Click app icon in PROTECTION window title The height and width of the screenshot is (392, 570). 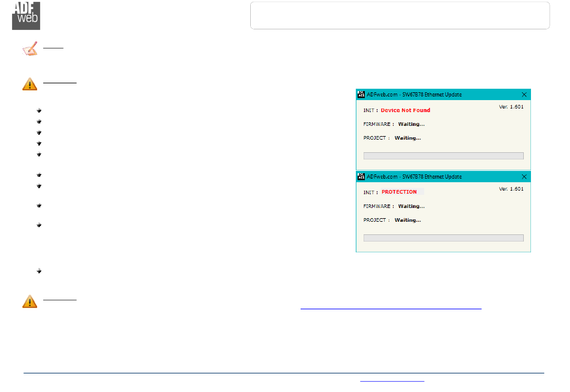tap(361, 177)
